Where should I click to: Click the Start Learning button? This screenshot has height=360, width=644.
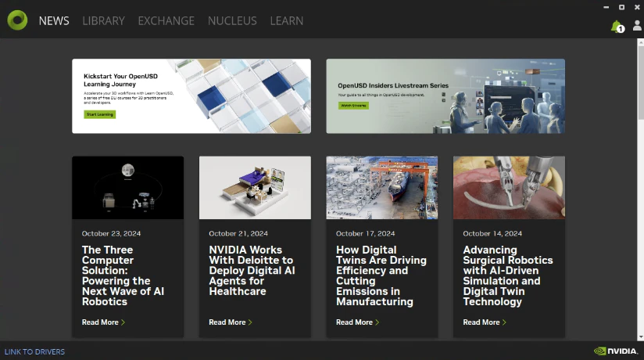point(100,114)
